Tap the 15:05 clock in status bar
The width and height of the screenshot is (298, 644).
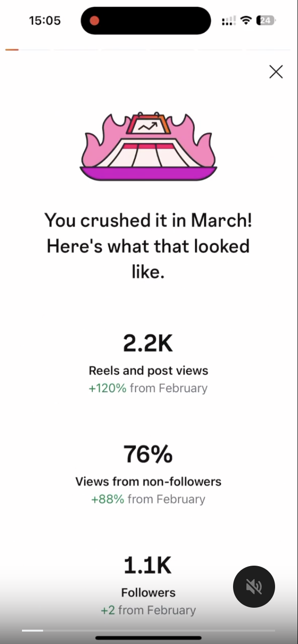pyautogui.click(x=44, y=21)
